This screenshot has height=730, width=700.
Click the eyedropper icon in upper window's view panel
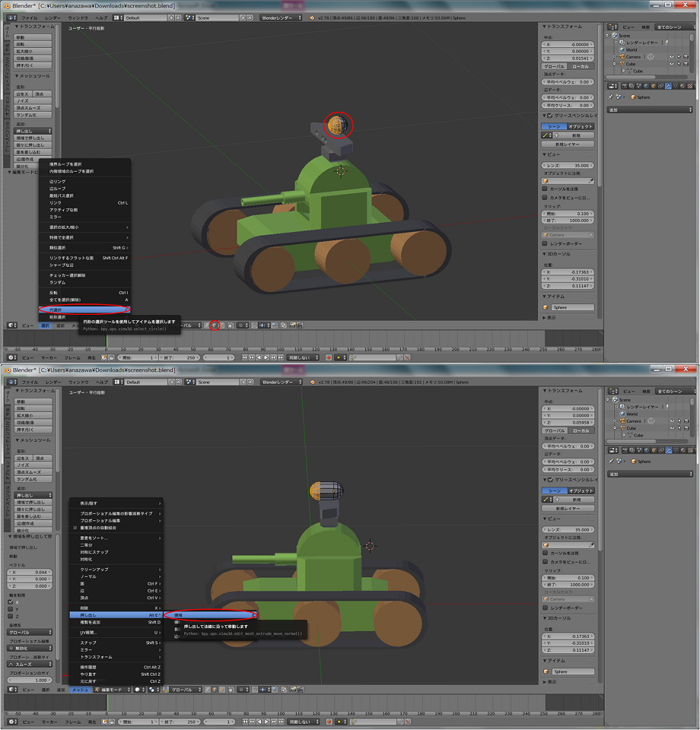pos(590,181)
